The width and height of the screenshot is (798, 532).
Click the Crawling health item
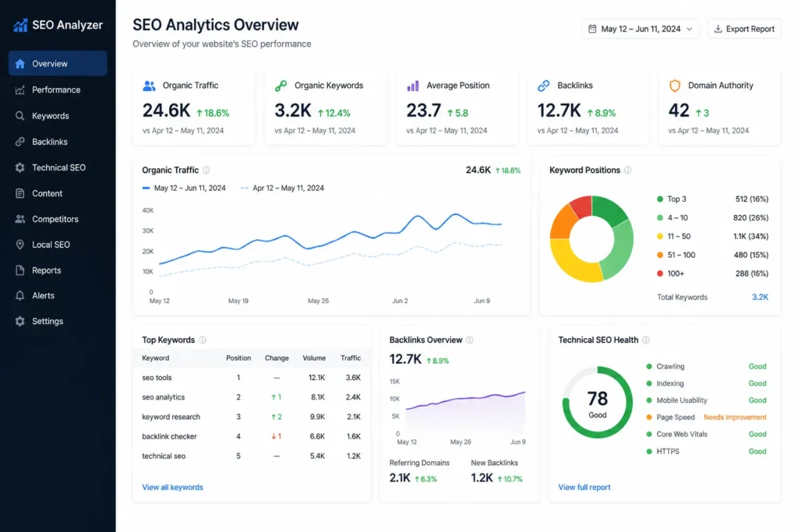(x=706, y=366)
